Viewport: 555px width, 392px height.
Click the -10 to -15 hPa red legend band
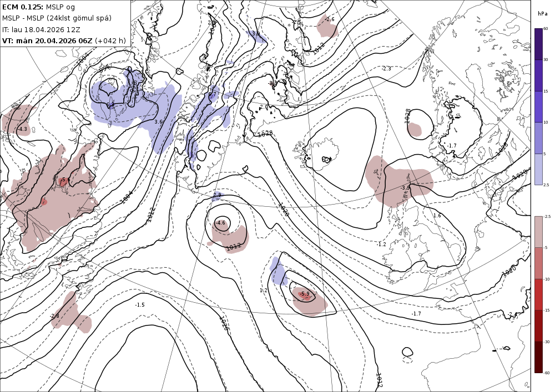click(538, 294)
